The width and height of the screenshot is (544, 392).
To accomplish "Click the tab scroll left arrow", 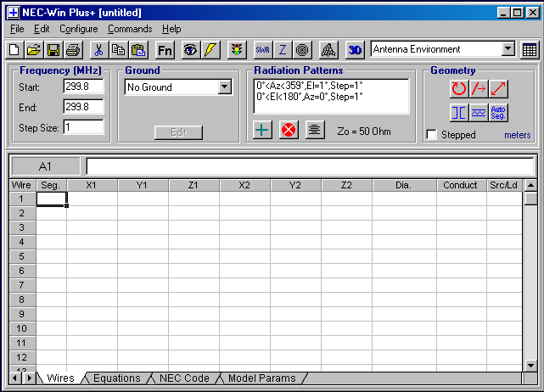I will click(14, 378).
